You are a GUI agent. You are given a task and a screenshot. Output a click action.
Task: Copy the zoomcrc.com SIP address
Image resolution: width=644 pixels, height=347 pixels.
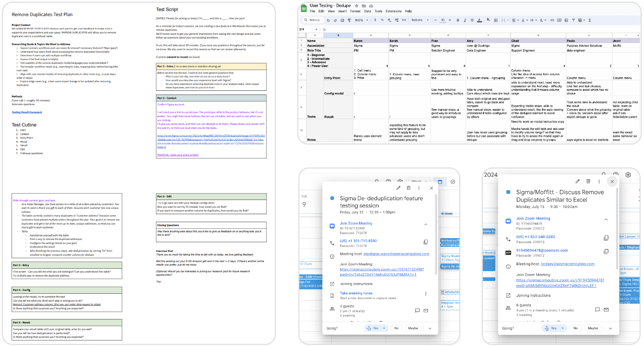[606, 251]
